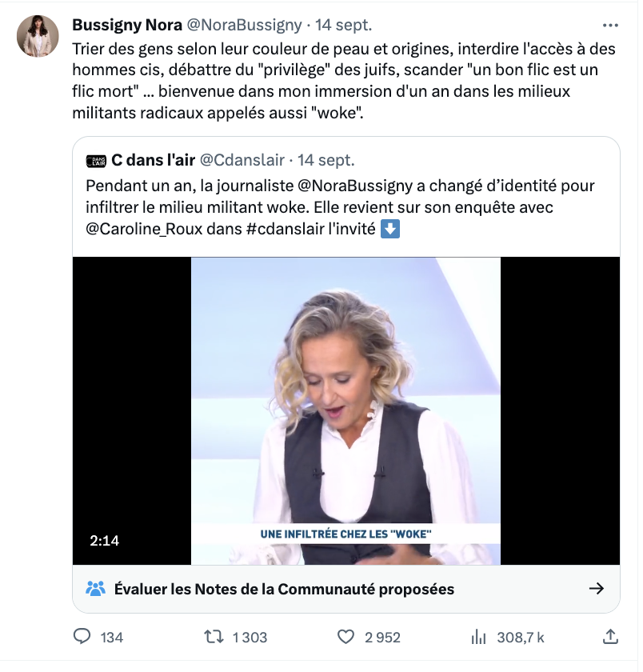Click the Community Notes people icon
Image resolution: width=643 pixels, height=672 pixels.
pyautogui.click(x=95, y=589)
